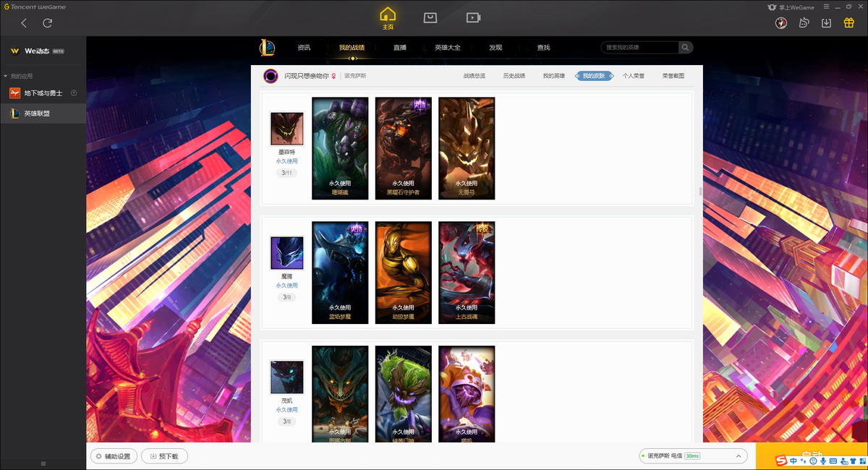Click the 30ms latency indicator
The height and width of the screenshot is (470, 868).
pos(692,456)
